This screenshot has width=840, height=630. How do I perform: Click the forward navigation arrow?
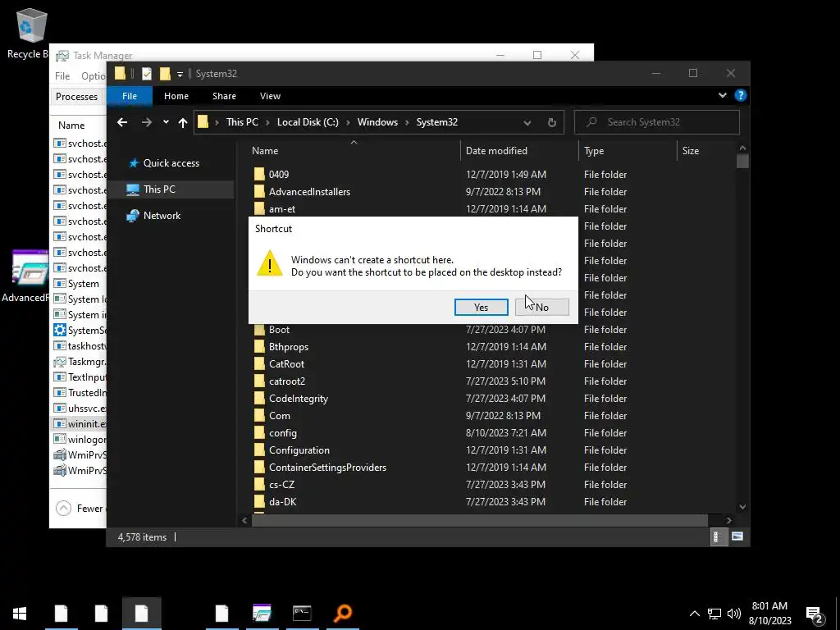coord(146,122)
